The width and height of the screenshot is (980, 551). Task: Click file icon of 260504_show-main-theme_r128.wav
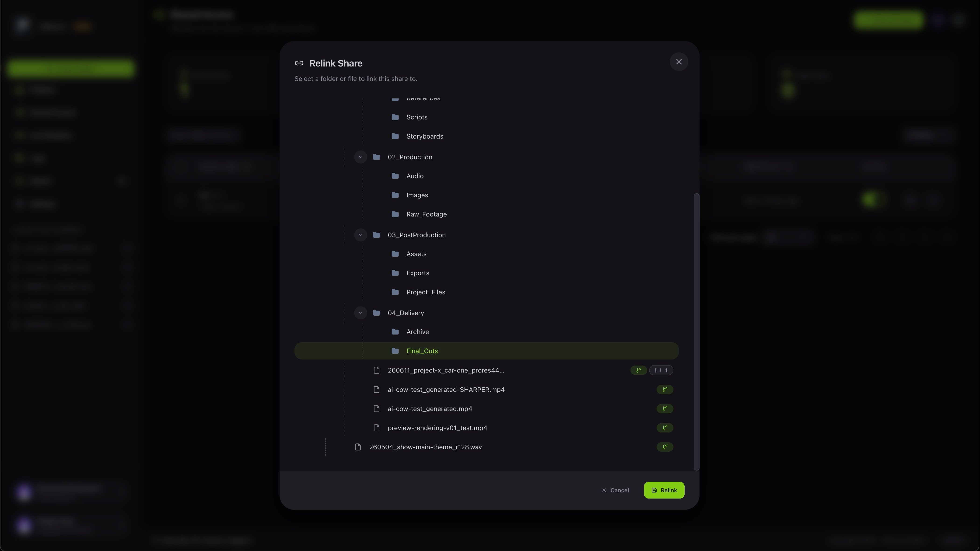tap(358, 447)
